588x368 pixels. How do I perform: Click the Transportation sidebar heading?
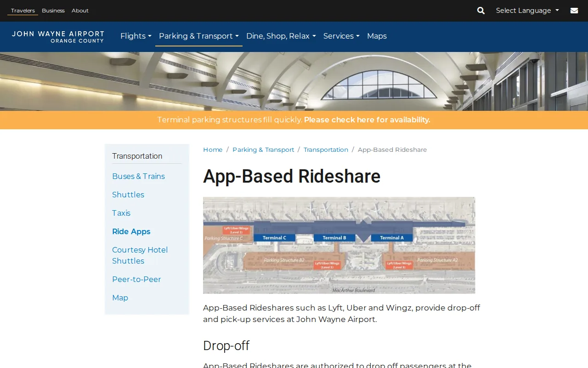137,156
